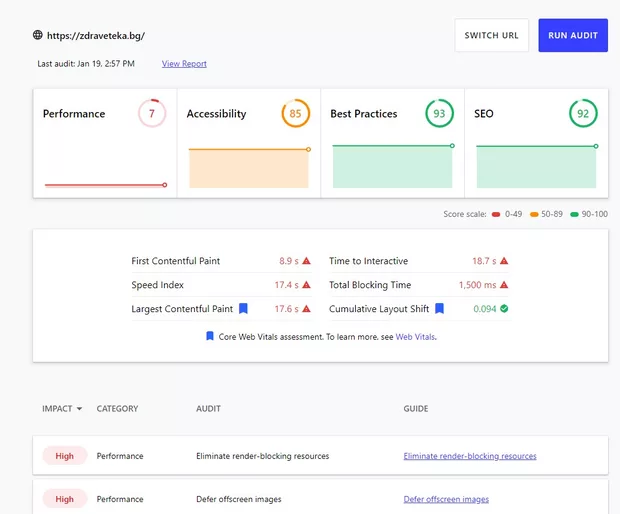The image size is (620, 514).
Task: Open the Web Vitals link
Action: pos(415,337)
